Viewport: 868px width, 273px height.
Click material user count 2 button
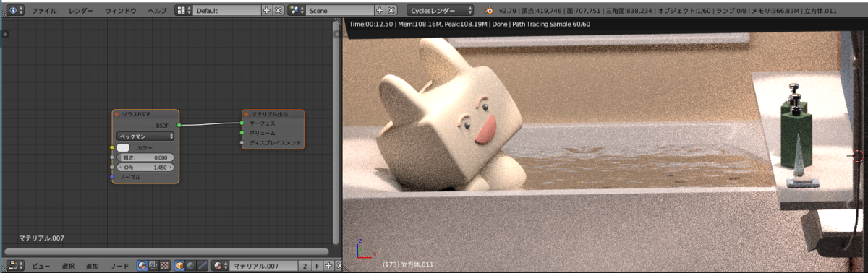coord(305,266)
